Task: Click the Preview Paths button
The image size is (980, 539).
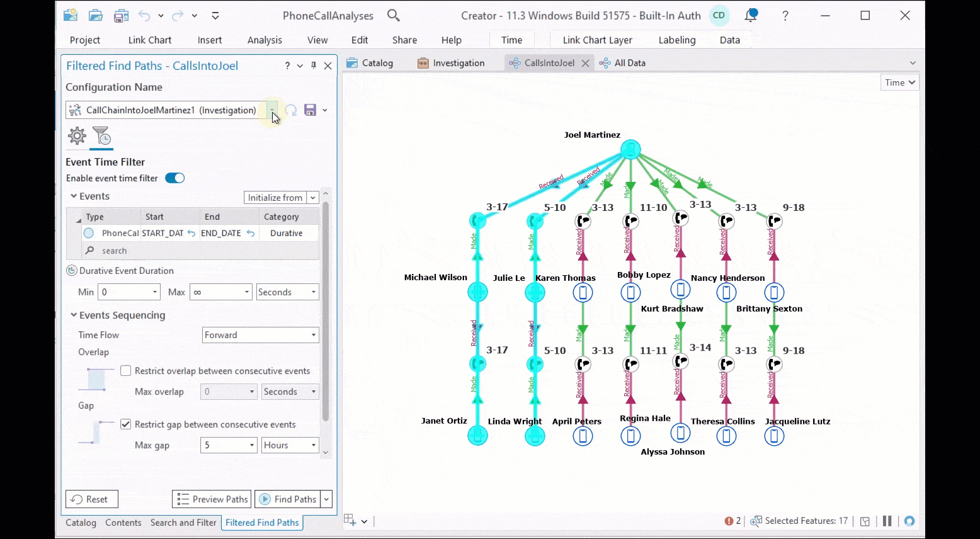Action: pyautogui.click(x=212, y=499)
